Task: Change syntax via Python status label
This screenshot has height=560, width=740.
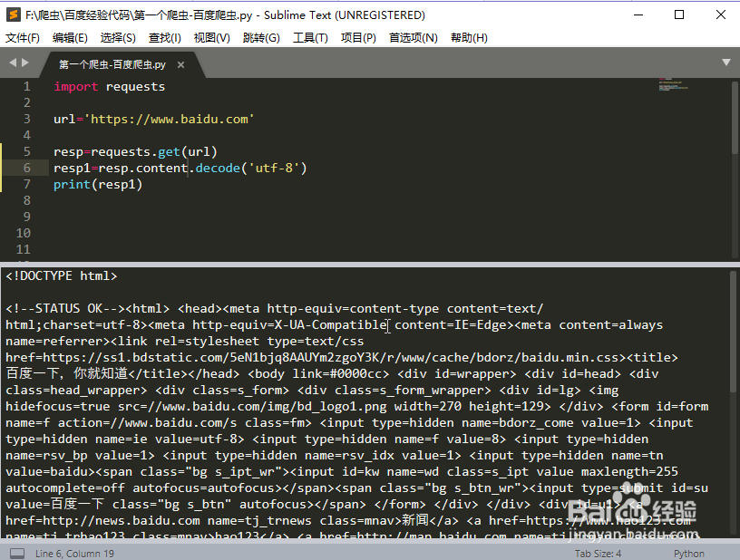Action: click(x=689, y=554)
